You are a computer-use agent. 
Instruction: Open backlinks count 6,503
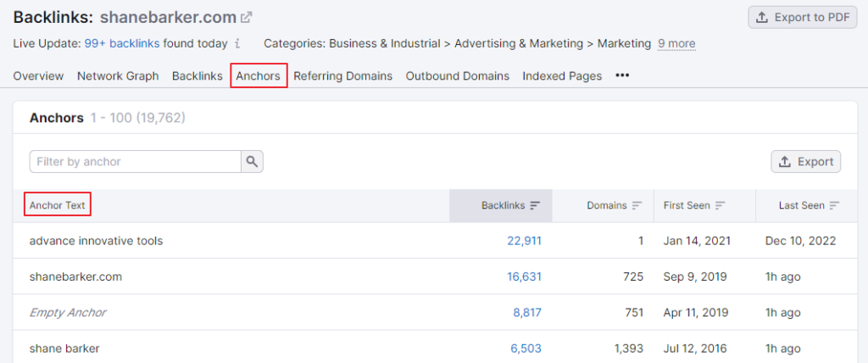point(526,349)
